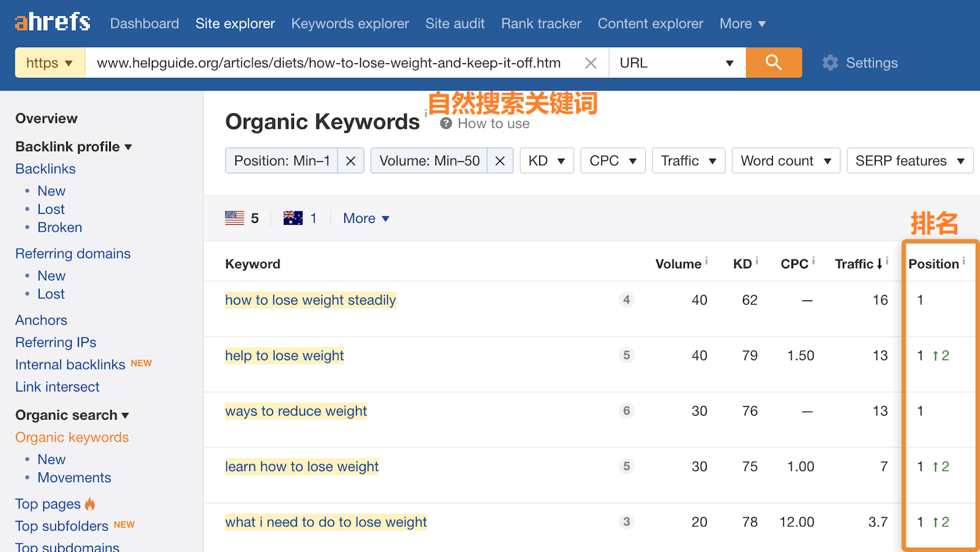Open the 'learn how to lose weight' keyword
The height and width of the screenshot is (552, 980).
coord(301,466)
